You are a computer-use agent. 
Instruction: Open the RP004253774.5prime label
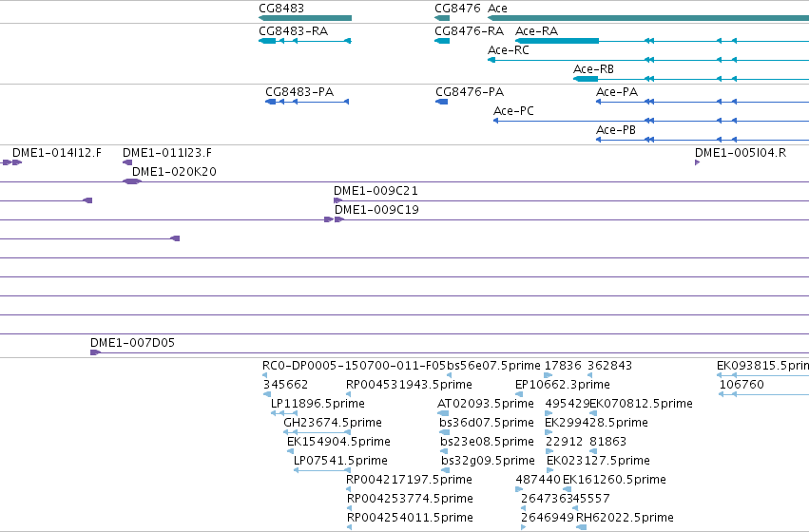click(x=410, y=499)
